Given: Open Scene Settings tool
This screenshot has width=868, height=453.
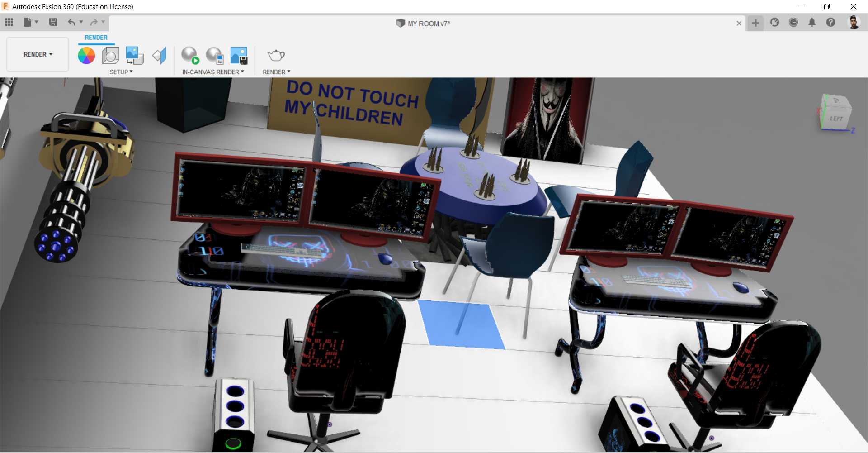Looking at the screenshot, I should (x=110, y=56).
